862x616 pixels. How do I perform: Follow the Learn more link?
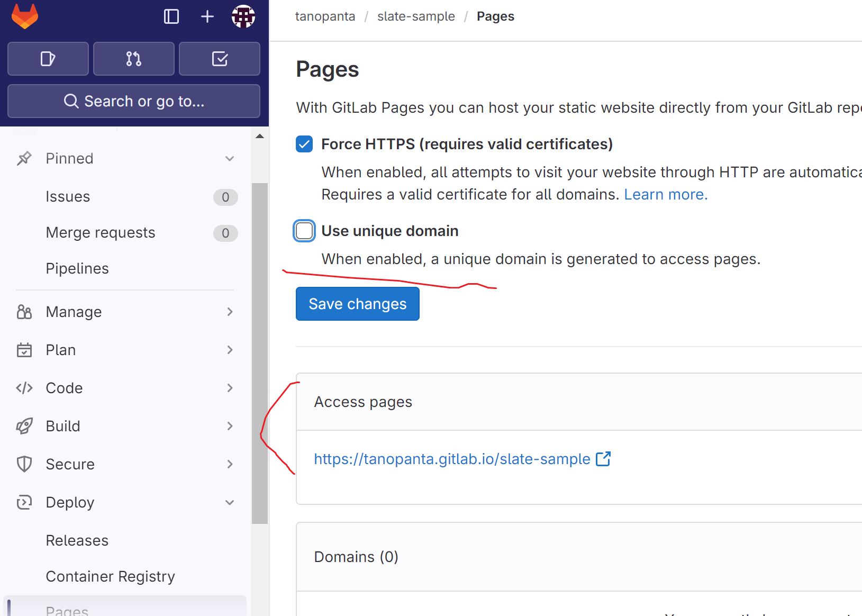click(665, 194)
